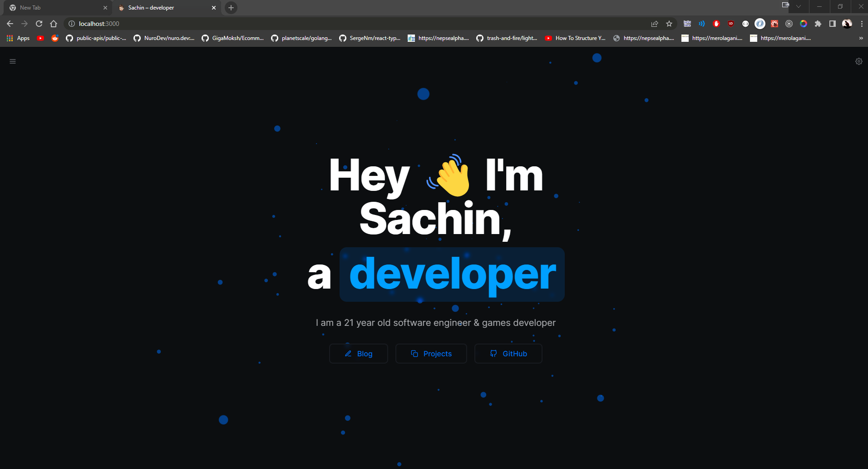This screenshot has width=868, height=469.
Task: Open the hamburger menu on the page
Action: pos(12,60)
